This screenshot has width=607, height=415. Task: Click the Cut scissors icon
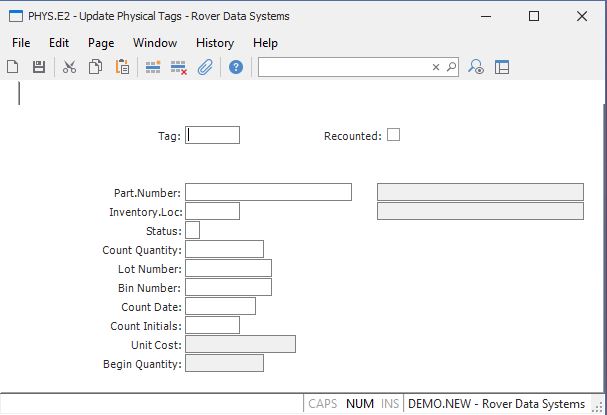69,67
